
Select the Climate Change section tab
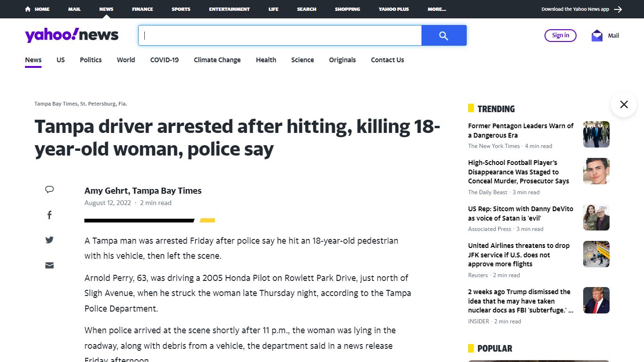[x=217, y=60]
